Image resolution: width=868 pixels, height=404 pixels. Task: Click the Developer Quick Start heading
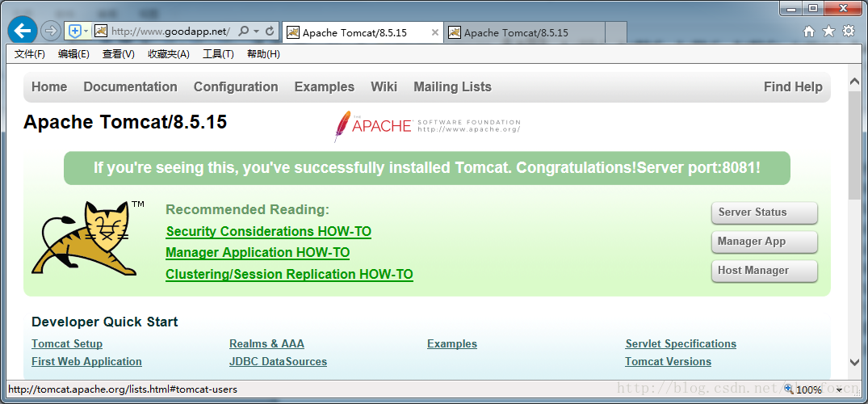coord(105,322)
